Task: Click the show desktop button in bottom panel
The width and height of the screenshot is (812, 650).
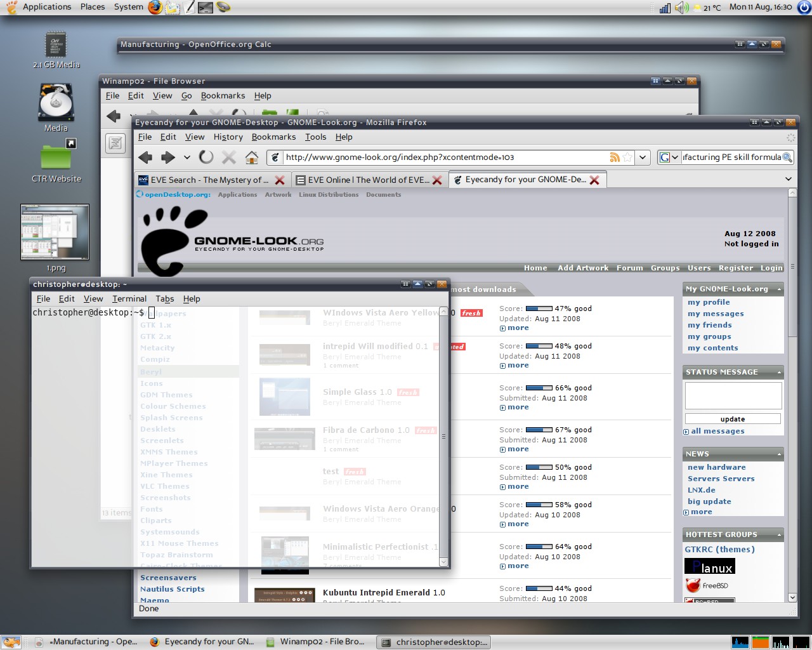Action: coord(11,642)
